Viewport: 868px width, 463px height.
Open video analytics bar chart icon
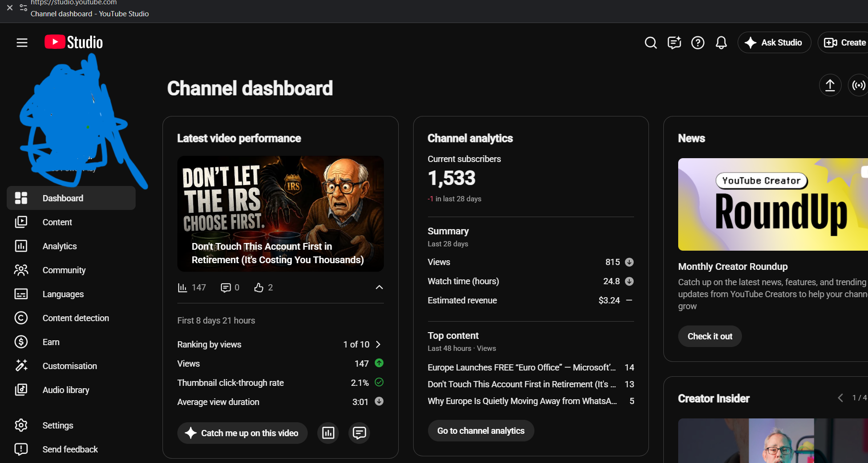(328, 433)
